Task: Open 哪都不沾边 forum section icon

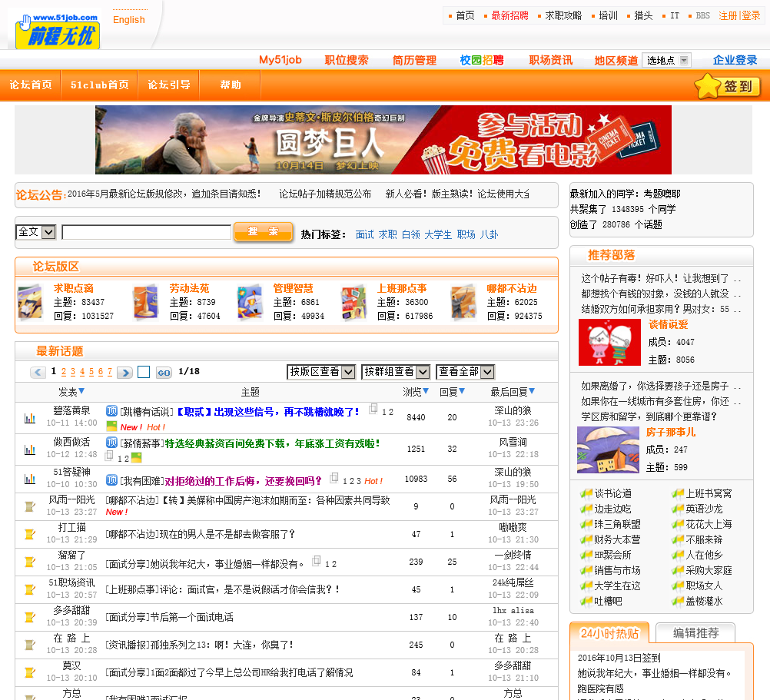Action: [463, 303]
